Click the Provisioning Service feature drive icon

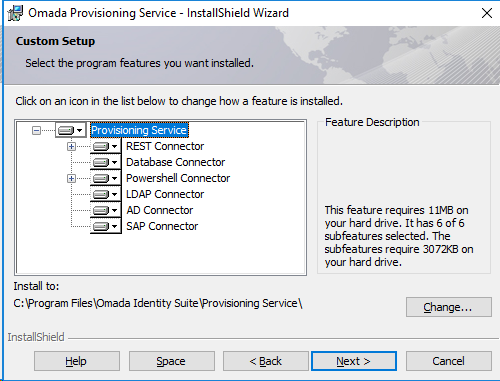70,130
